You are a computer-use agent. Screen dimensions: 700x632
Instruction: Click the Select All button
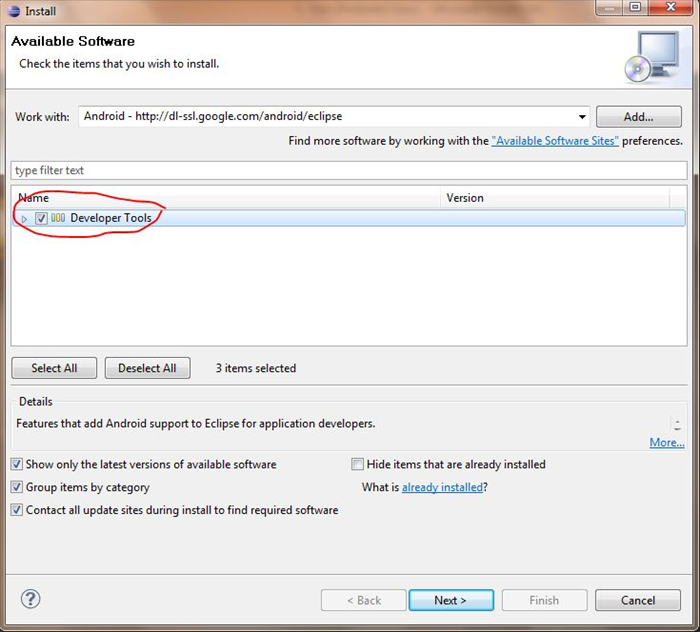tap(54, 368)
